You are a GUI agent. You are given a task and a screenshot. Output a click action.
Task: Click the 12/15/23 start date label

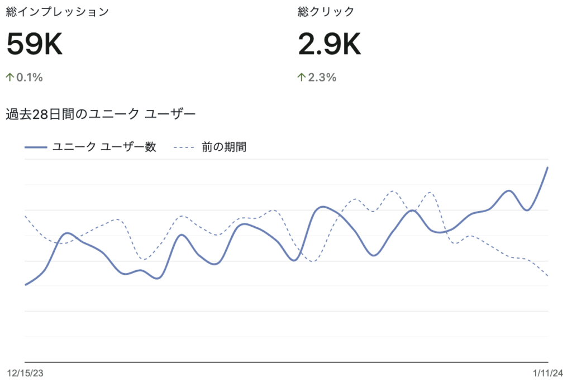(x=25, y=374)
